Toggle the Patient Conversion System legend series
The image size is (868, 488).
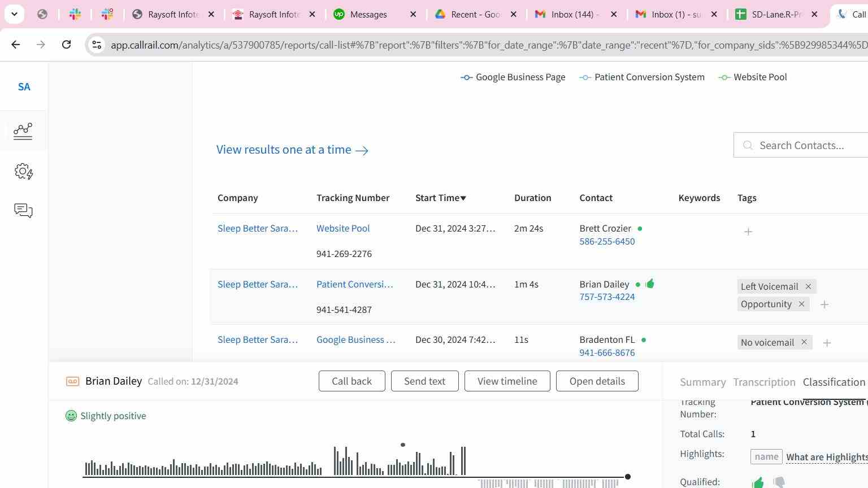click(642, 77)
